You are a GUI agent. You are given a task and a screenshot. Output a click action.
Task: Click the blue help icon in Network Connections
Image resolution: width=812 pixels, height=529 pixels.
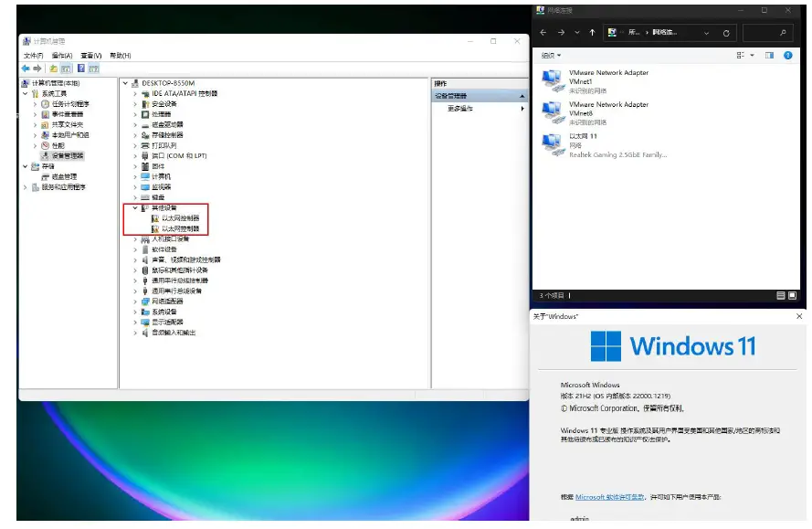[788, 56]
